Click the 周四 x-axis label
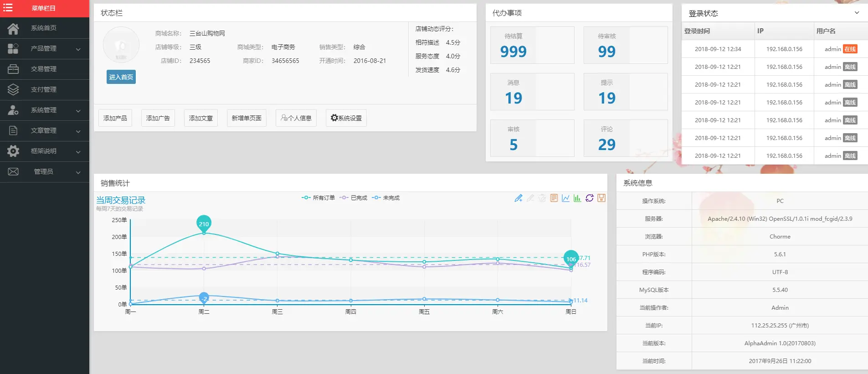The height and width of the screenshot is (374, 868). (351, 312)
